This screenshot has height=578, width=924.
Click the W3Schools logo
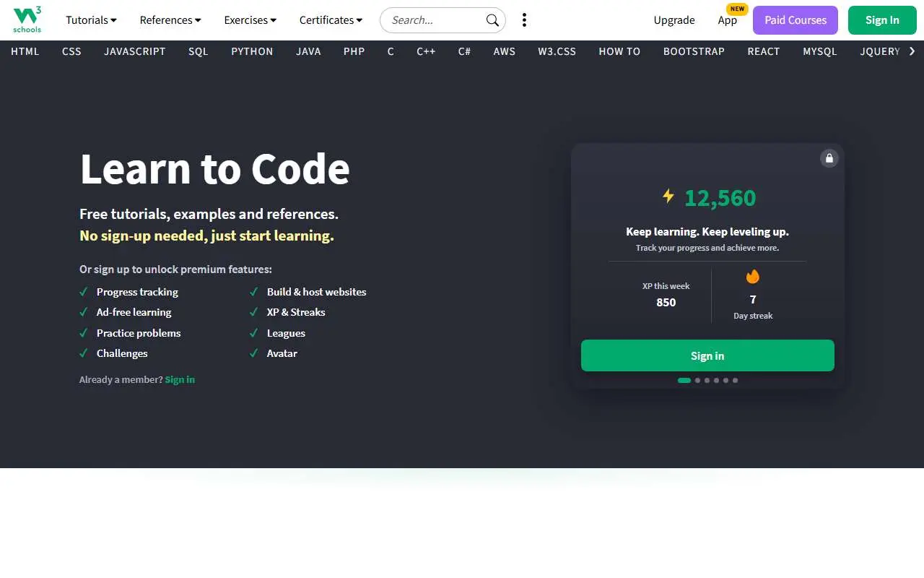[x=27, y=20]
